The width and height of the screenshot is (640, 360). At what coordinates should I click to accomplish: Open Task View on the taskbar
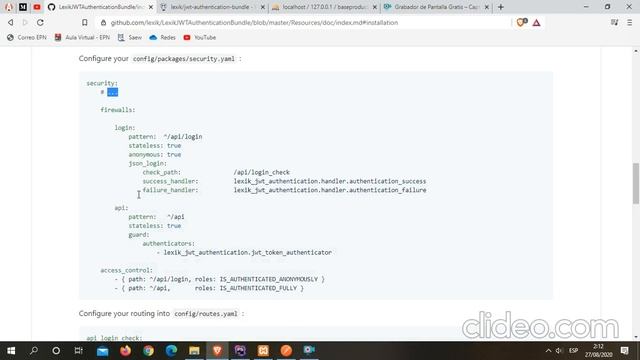click(x=78, y=351)
